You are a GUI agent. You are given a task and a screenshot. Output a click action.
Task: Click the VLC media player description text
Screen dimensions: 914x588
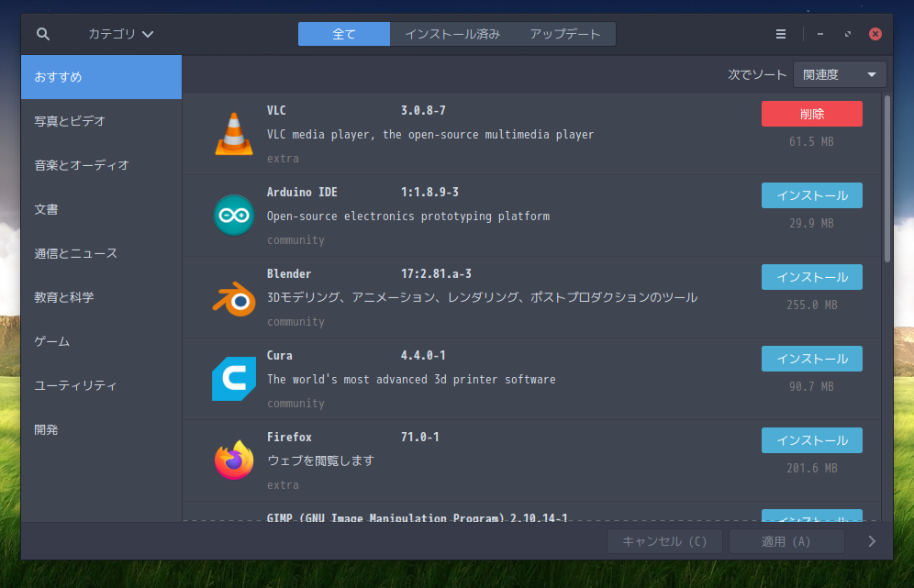430,135
